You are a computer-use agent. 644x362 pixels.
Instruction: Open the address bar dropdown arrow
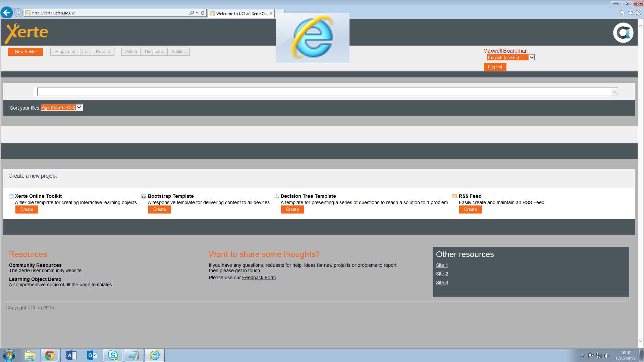click(197, 13)
